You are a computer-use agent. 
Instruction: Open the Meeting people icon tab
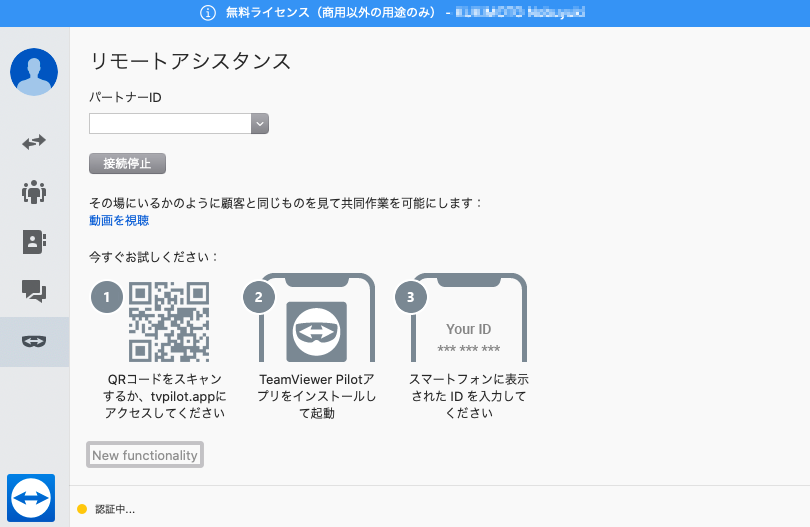pyautogui.click(x=34, y=192)
